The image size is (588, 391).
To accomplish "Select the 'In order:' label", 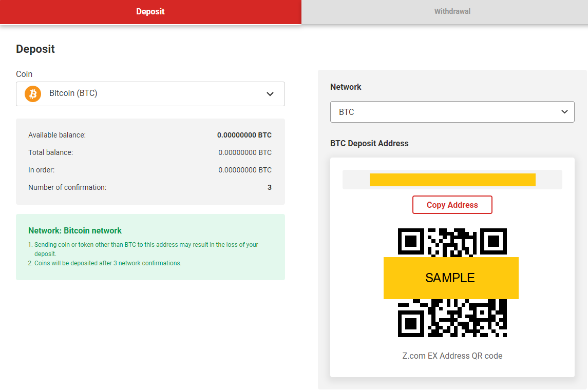I will [41, 170].
